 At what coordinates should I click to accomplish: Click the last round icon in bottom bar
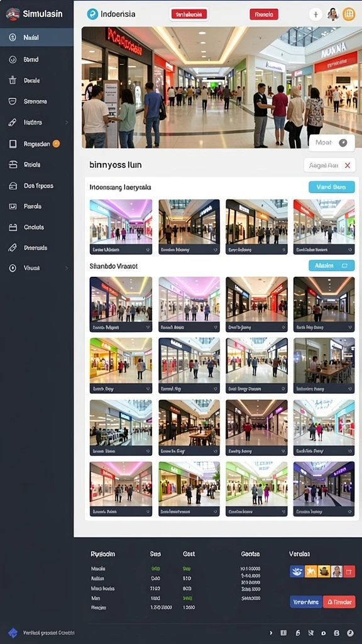coord(350,633)
